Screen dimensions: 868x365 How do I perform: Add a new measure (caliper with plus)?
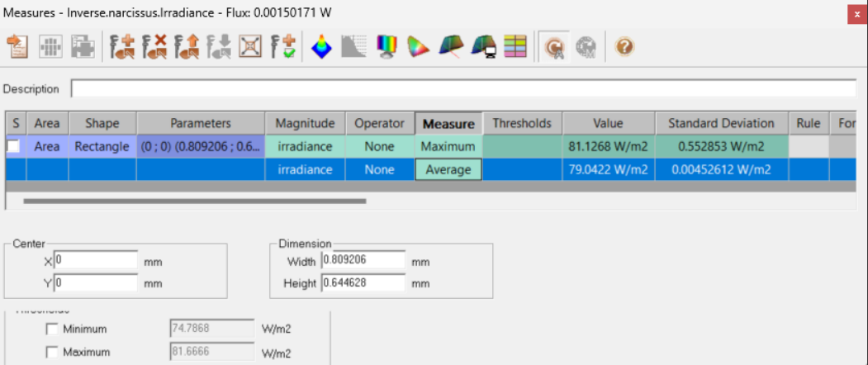[x=121, y=46]
